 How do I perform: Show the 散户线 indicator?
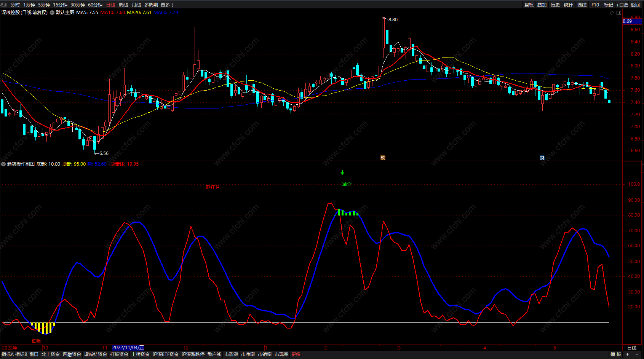coord(214,354)
